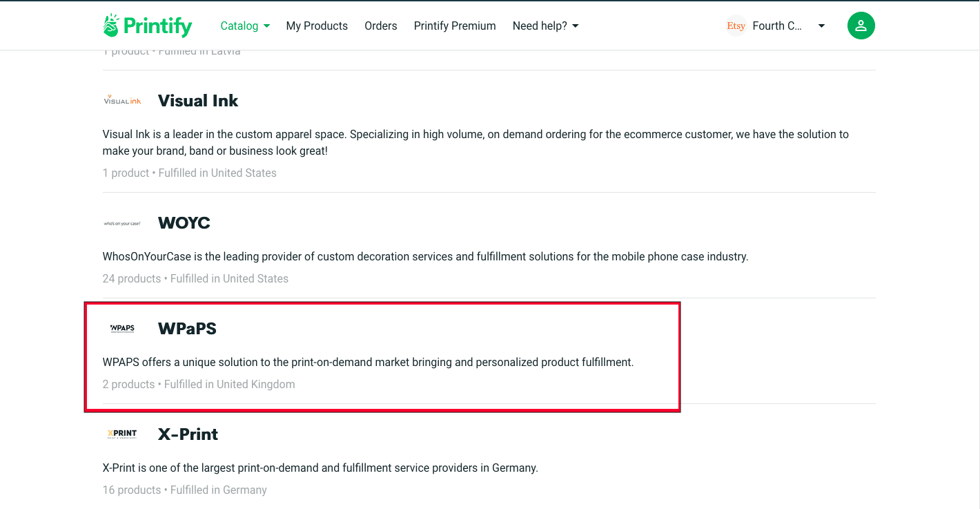This screenshot has width=980, height=509.
Task: Open the Orders page
Action: (381, 26)
